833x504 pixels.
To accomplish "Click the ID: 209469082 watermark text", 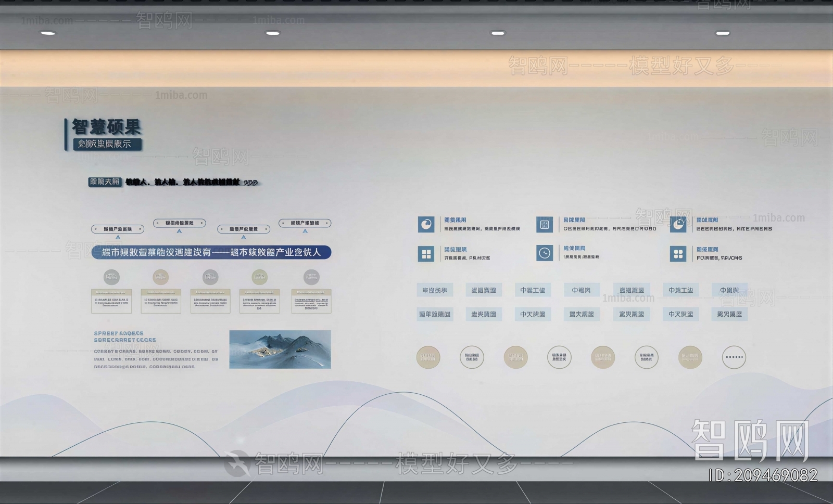I will click(763, 475).
